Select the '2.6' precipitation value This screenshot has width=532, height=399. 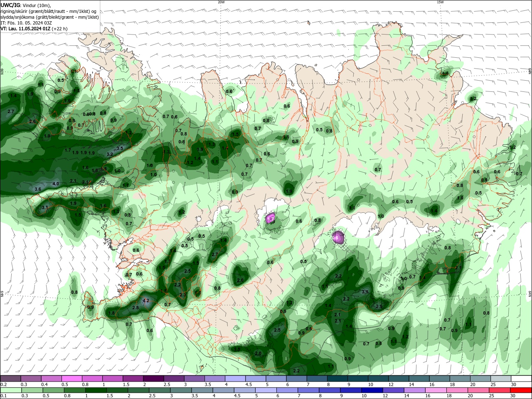click(32, 121)
